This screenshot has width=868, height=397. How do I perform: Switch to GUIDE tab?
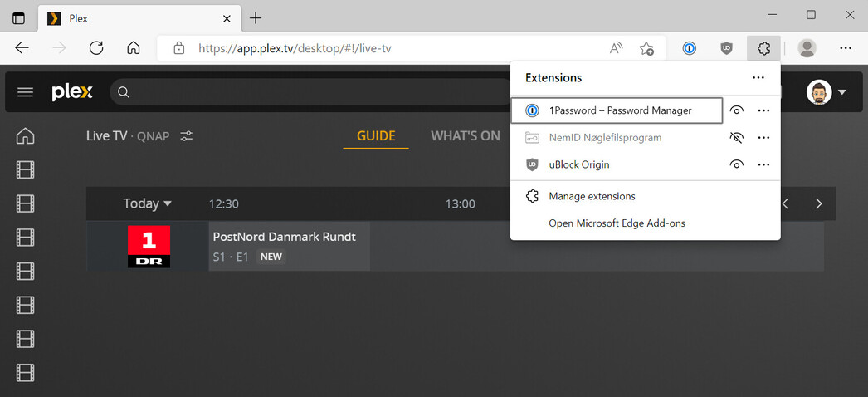[376, 135]
